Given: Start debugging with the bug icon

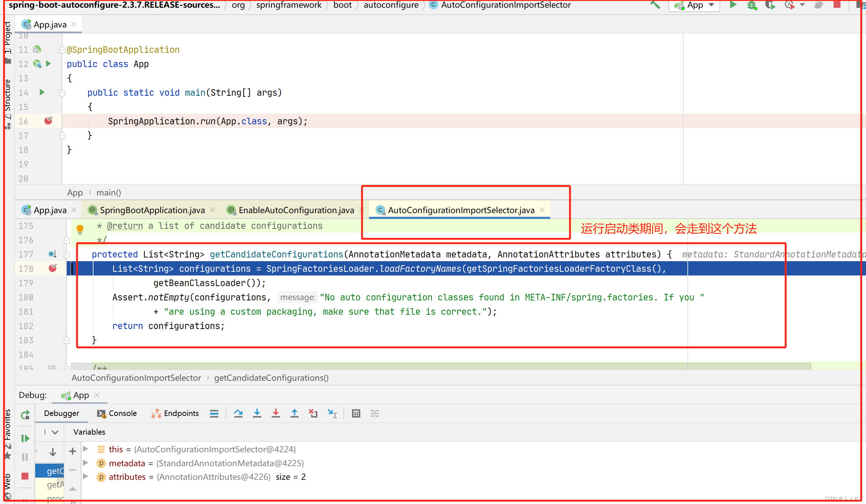Looking at the screenshot, I should pyautogui.click(x=752, y=5).
